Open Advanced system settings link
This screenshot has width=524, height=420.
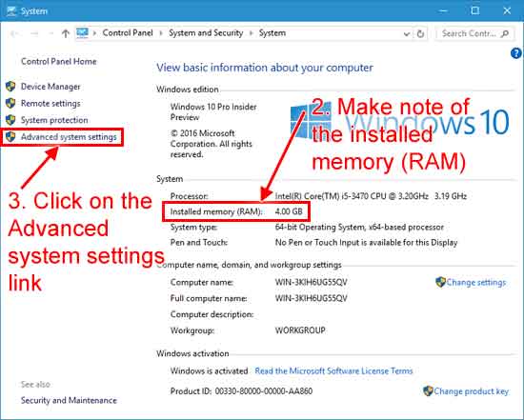[x=69, y=137]
